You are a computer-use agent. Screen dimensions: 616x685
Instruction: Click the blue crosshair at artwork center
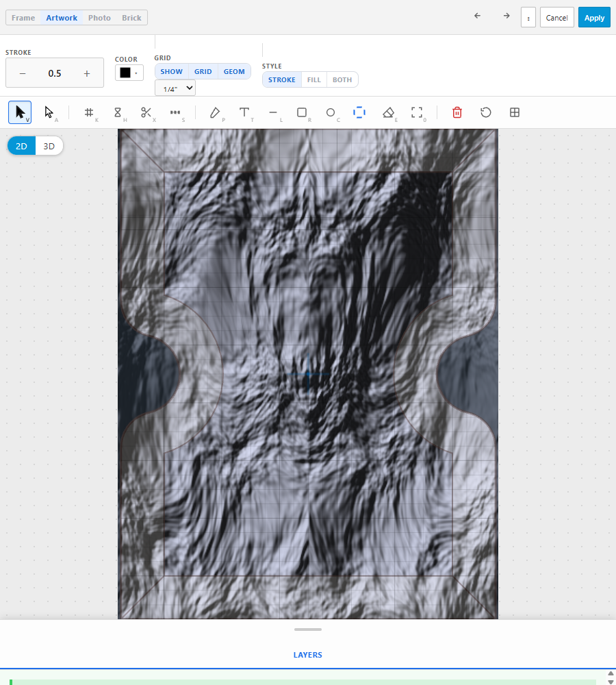coord(308,373)
